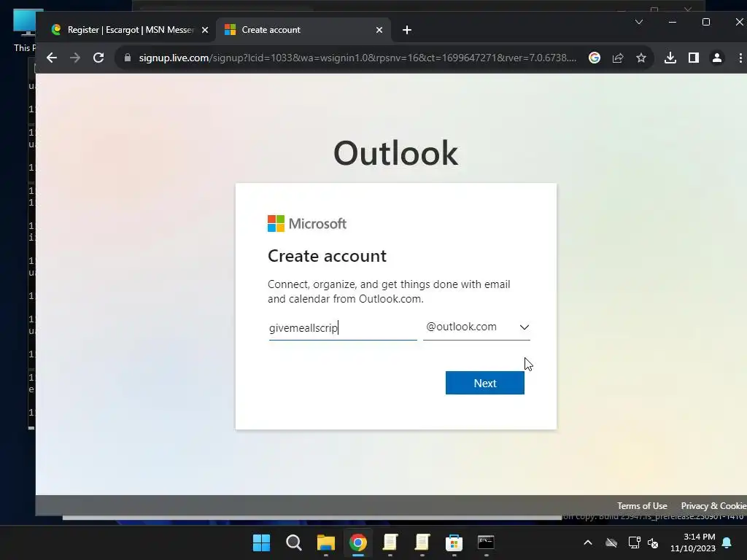Click the Microsoft logo

[x=307, y=223]
